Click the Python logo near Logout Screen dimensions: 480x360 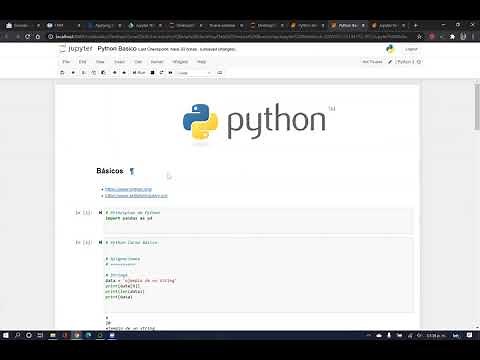[x=390, y=49]
